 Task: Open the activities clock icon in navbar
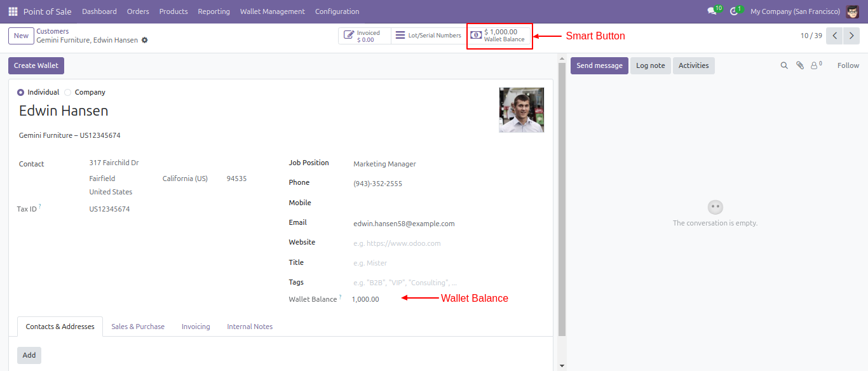(x=734, y=11)
